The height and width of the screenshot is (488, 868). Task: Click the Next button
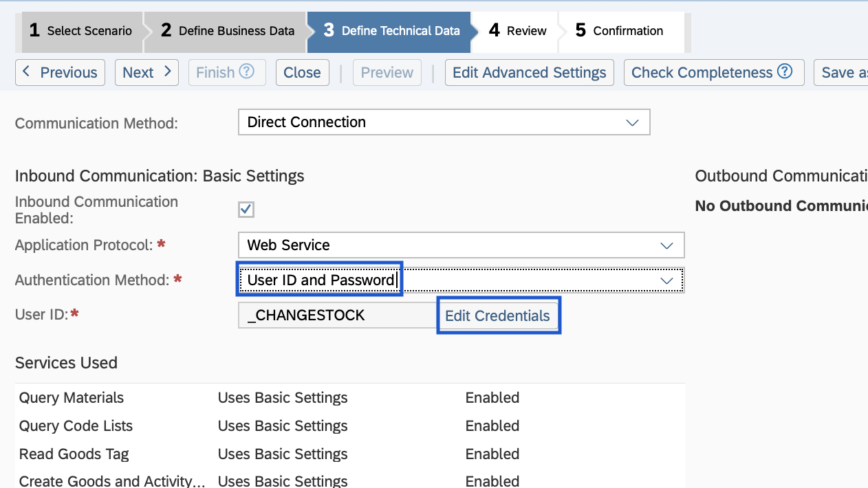pyautogui.click(x=147, y=72)
